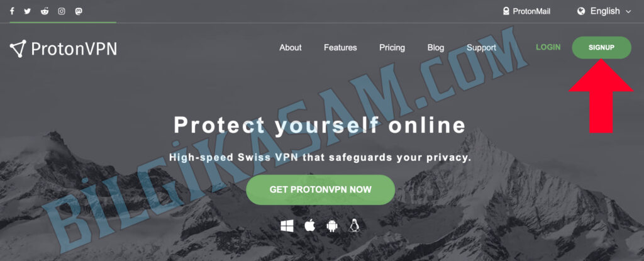Open the Features menu item

coord(340,48)
